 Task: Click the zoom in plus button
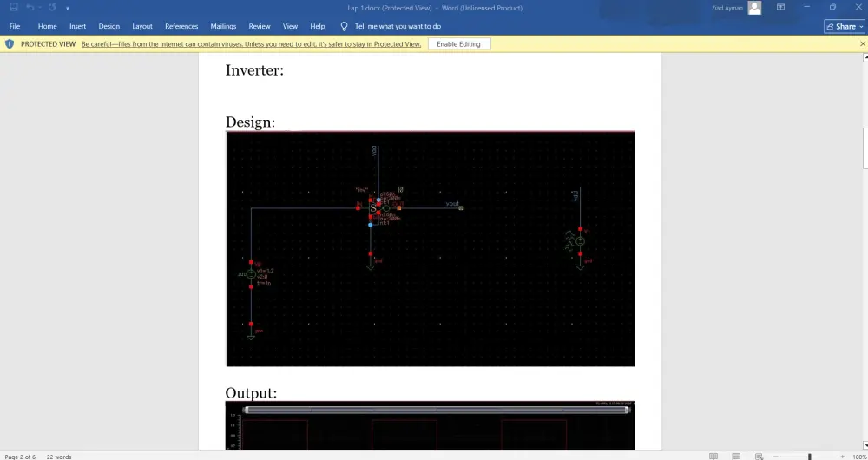tap(844, 457)
